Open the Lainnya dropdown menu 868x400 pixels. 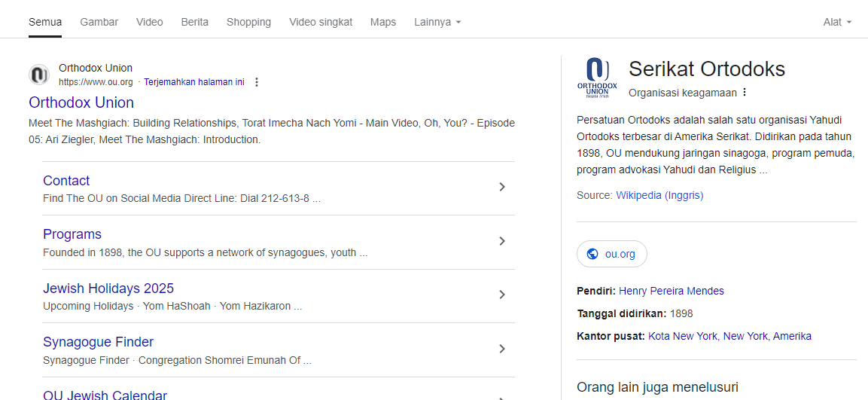437,22
